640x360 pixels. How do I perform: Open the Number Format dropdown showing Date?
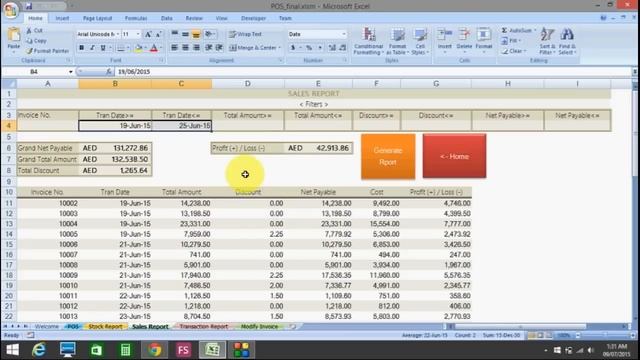344,34
